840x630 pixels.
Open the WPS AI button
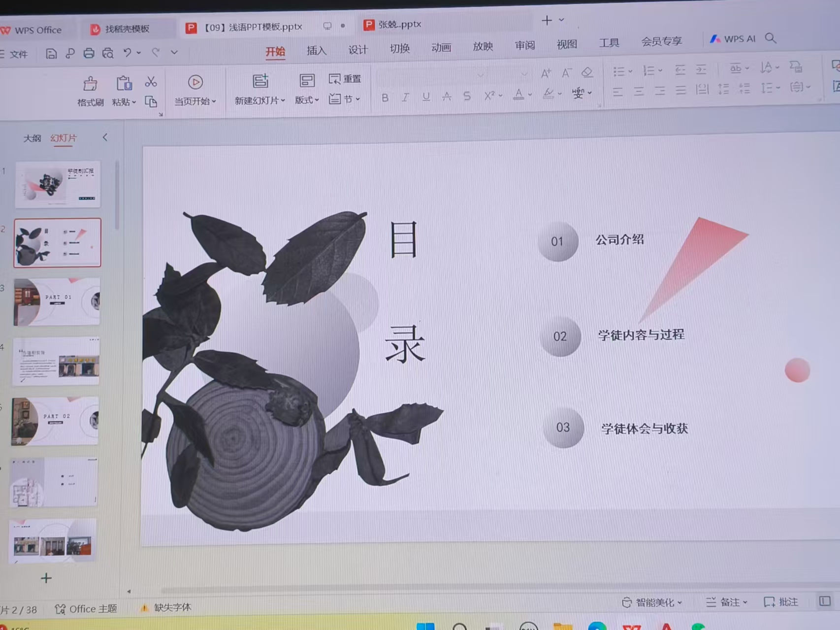click(x=733, y=39)
